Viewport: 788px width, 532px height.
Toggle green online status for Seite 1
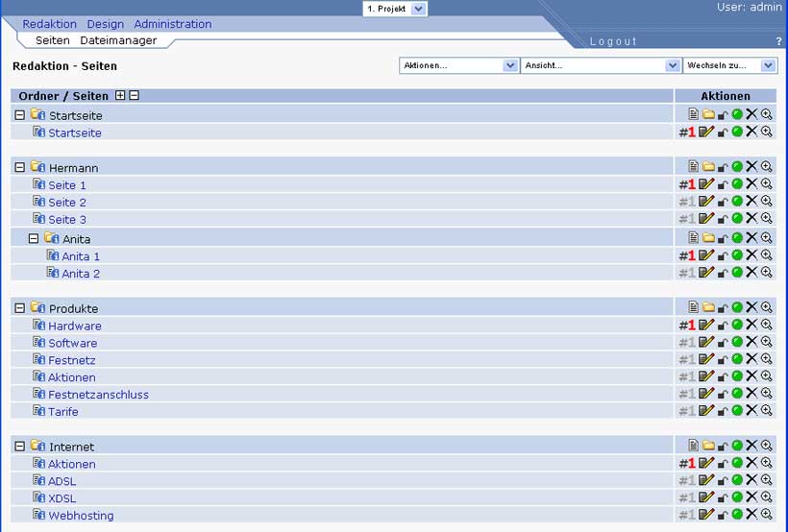(737, 183)
